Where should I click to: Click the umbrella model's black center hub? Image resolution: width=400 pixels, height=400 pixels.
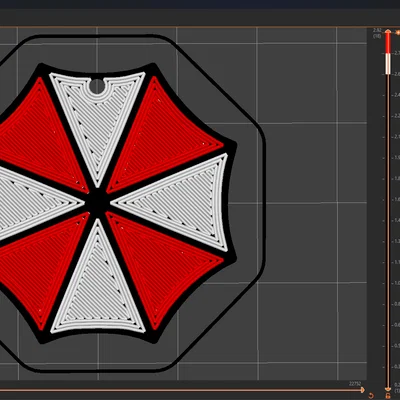coord(97,202)
